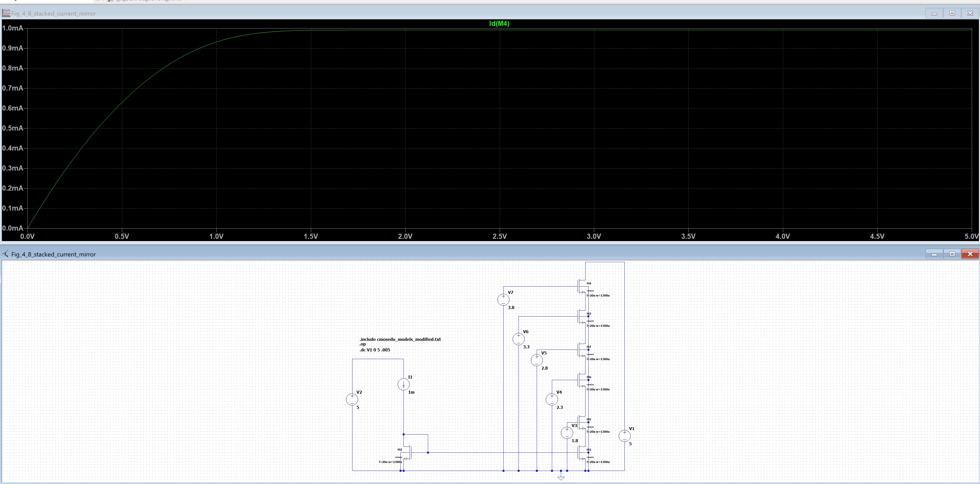
Task: Click V7's value label 3.8
Action: [511, 308]
